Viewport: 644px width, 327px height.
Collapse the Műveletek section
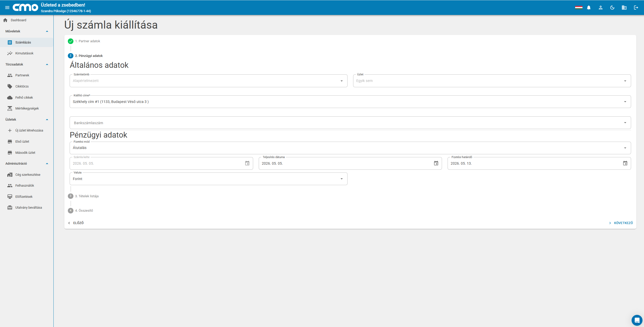pyautogui.click(x=47, y=31)
